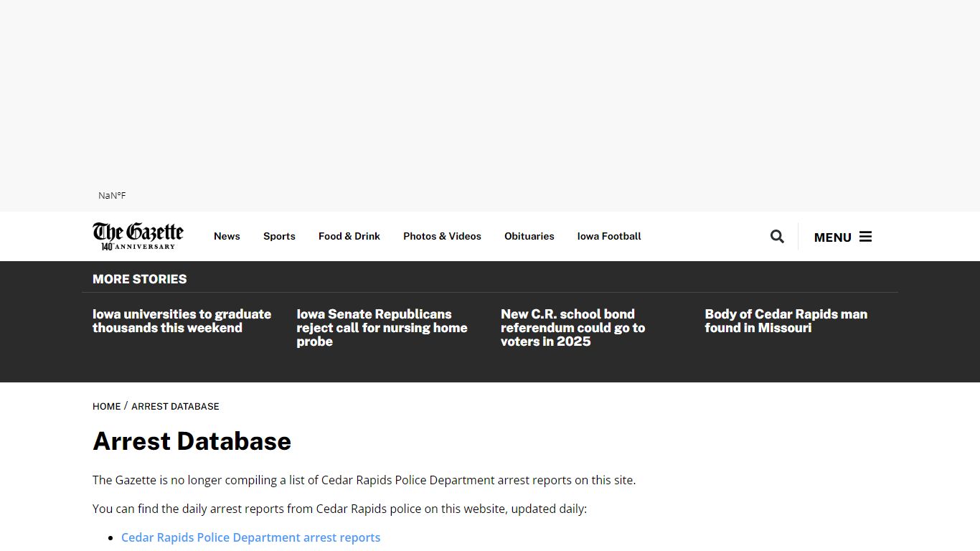
Task: Read Iowa Senate Republicans nursing home story
Action: pyautogui.click(x=382, y=328)
